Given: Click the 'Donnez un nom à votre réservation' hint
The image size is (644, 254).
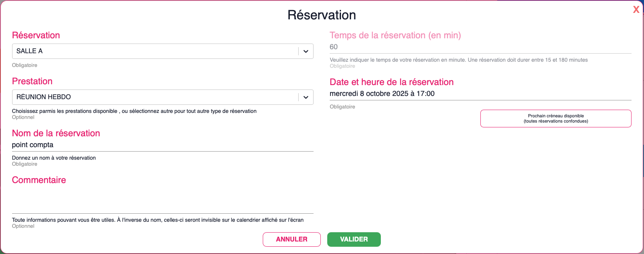Looking at the screenshot, I should [x=54, y=158].
